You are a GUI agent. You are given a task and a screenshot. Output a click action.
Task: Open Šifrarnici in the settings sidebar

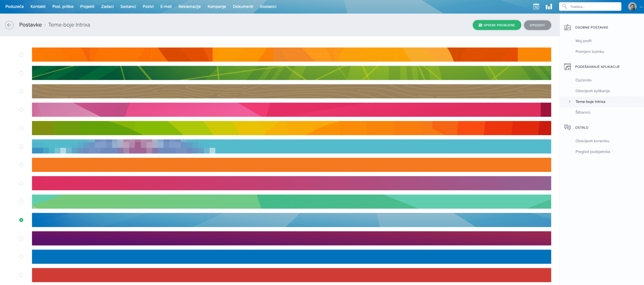[x=583, y=112]
